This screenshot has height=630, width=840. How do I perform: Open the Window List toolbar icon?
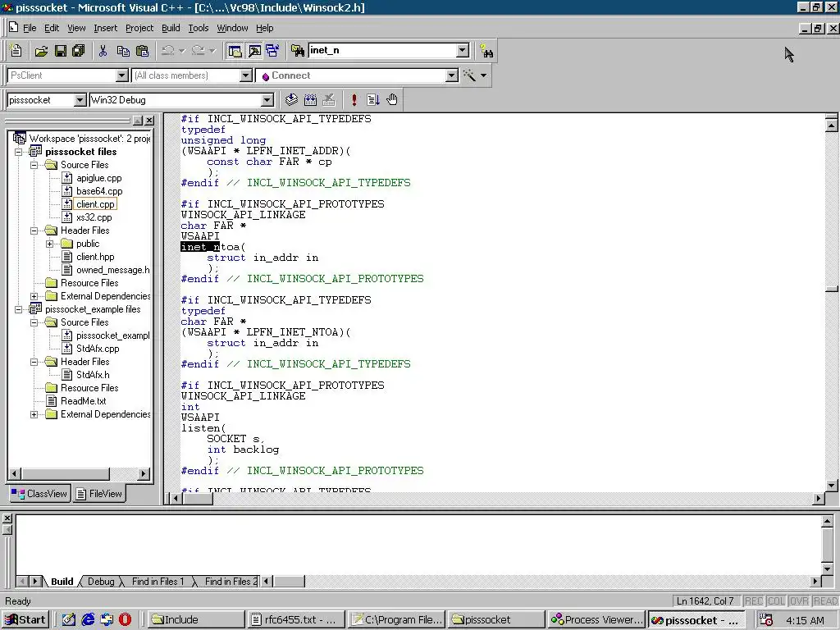(x=272, y=51)
